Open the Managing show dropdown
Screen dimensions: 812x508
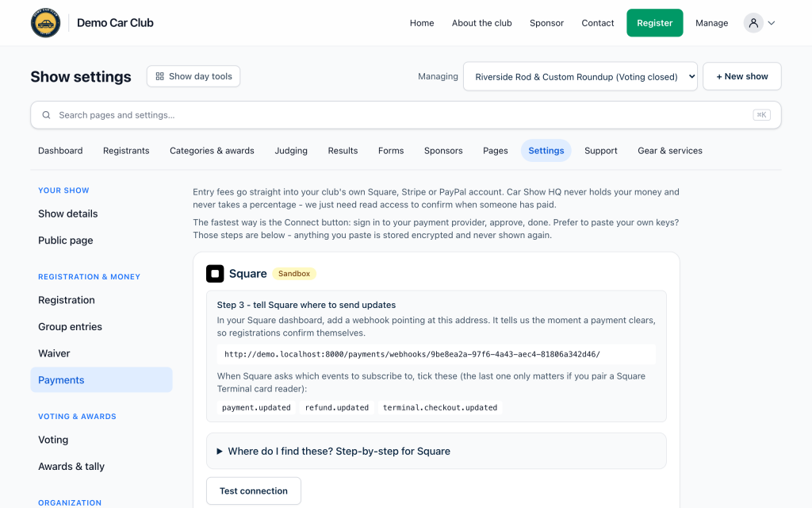tap(580, 77)
